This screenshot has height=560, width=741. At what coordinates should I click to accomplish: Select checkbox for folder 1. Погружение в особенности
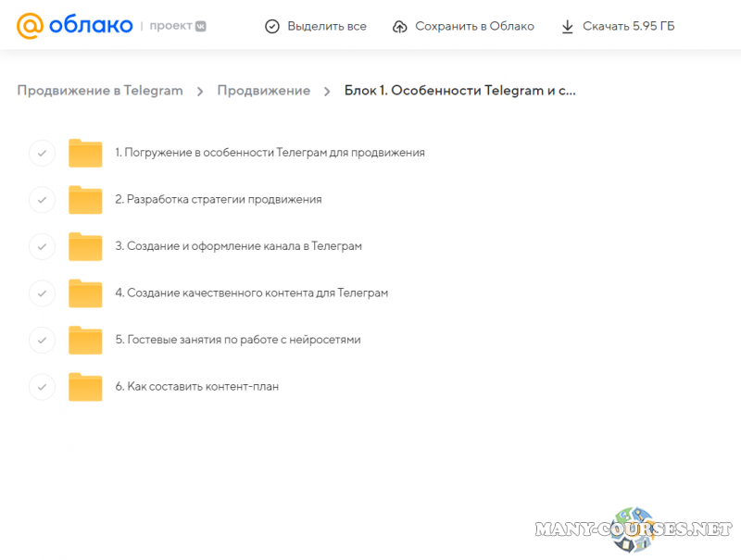pyautogui.click(x=42, y=153)
